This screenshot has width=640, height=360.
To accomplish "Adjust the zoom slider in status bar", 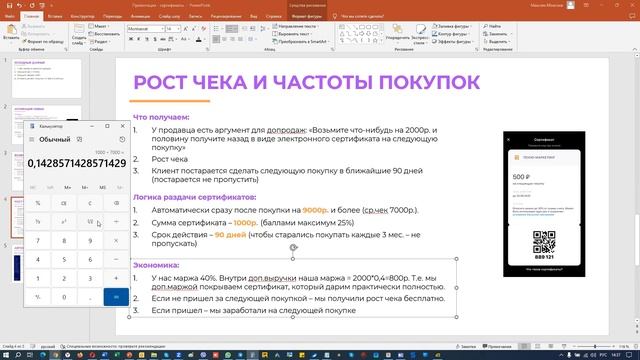I will coord(595,346).
